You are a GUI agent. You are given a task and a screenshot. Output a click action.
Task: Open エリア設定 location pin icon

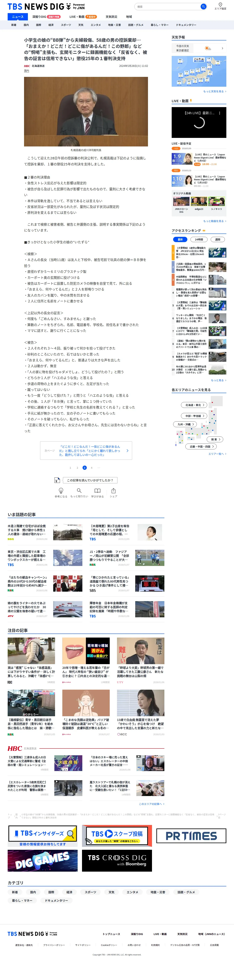coord(220,5)
